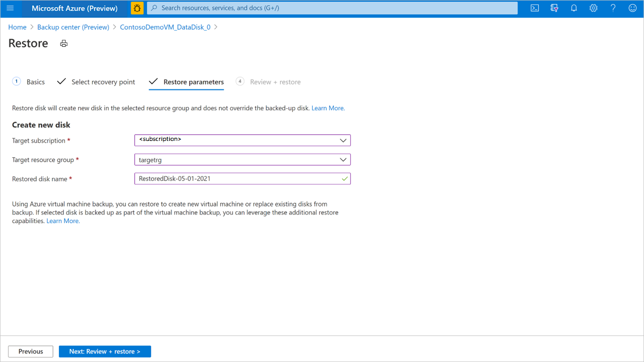This screenshot has height=362, width=644.
Task: Switch to Select recovery point tab
Action: click(96, 82)
